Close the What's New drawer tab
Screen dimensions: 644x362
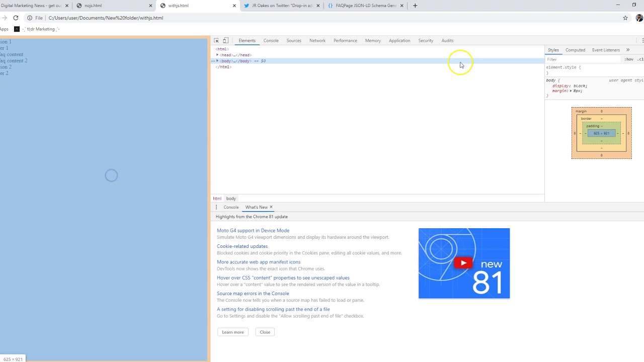[271, 207]
